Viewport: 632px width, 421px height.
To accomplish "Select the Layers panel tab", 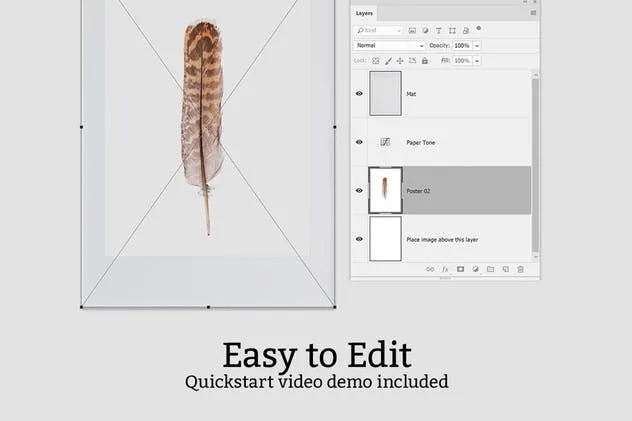I will [364, 13].
